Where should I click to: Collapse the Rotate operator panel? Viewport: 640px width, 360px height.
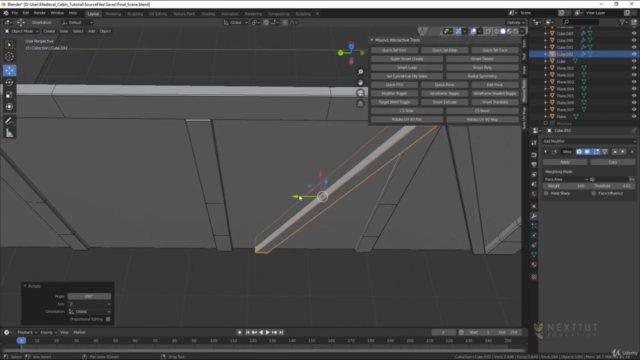click(x=25, y=286)
